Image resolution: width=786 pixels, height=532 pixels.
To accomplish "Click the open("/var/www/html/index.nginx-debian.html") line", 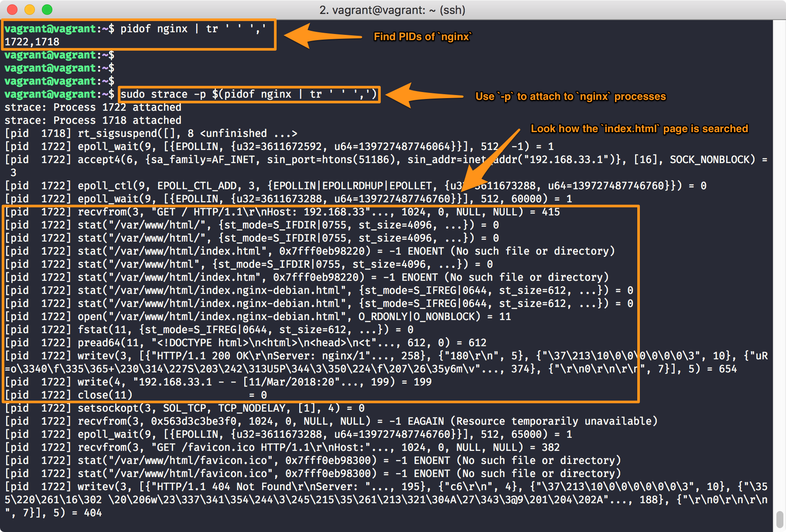I will [x=258, y=317].
